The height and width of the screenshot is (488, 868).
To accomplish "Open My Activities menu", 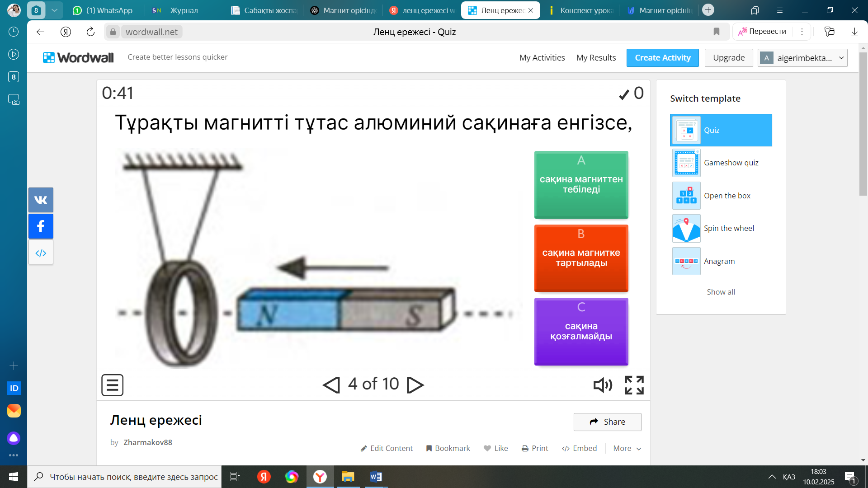I will tap(542, 58).
